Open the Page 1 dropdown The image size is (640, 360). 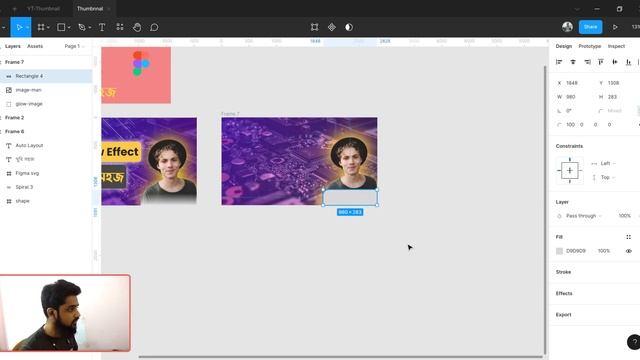[74, 46]
